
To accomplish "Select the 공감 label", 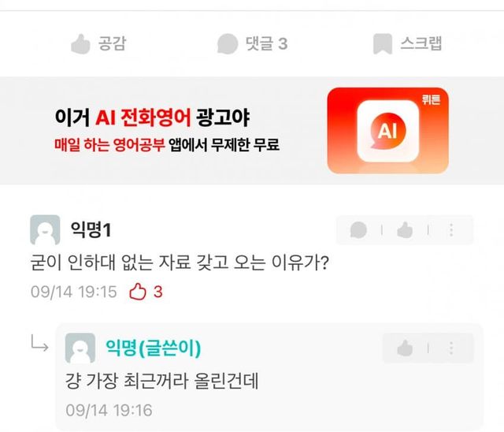I will [112, 43].
